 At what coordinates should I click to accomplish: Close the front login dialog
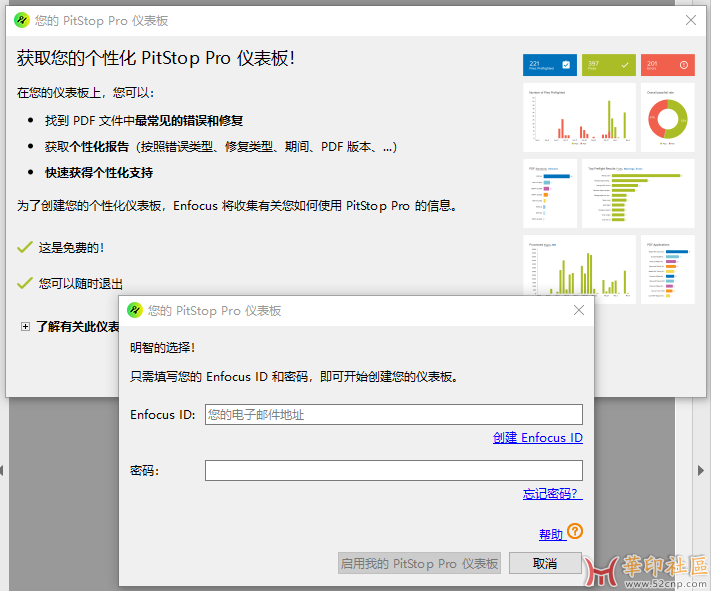pyautogui.click(x=579, y=310)
